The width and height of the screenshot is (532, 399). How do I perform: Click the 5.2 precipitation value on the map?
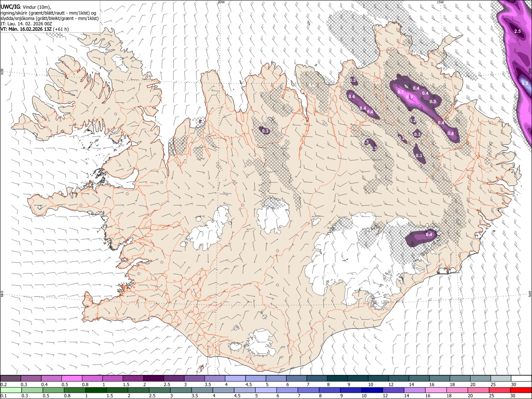[x=525, y=84]
